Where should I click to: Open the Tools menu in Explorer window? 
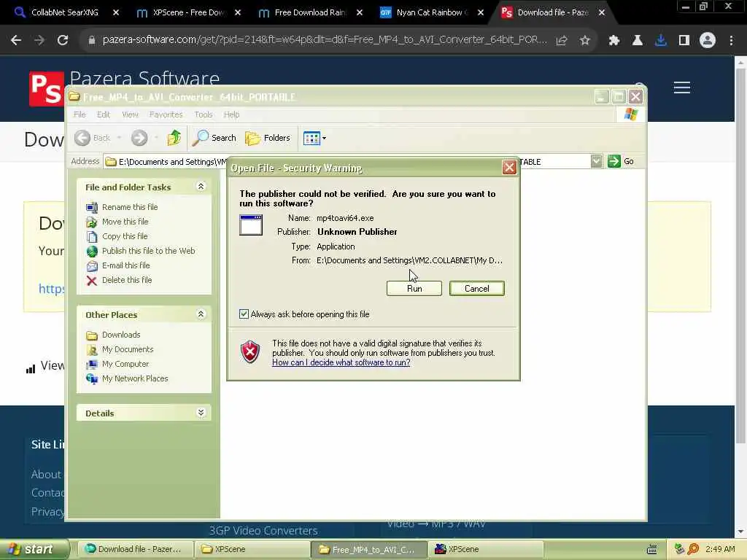204,114
